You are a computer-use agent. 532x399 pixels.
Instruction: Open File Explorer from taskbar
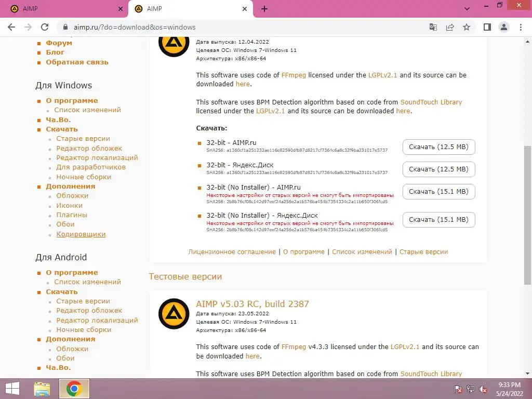point(42,389)
